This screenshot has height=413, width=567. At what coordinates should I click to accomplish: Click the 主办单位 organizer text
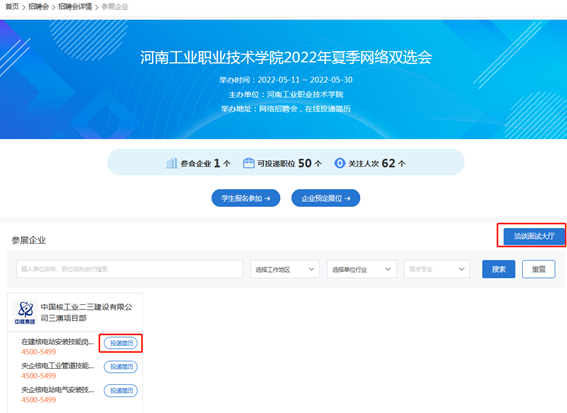point(286,94)
